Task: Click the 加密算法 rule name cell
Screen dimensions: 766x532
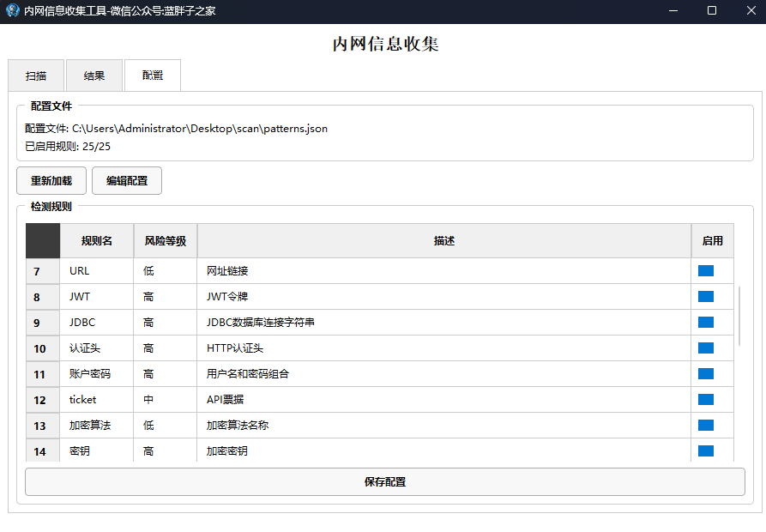Action: point(97,426)
